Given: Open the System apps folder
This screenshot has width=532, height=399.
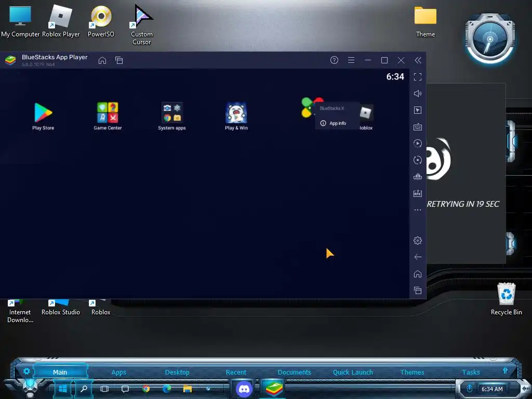Looking at the screenshot, I should [x=171, y=116].
